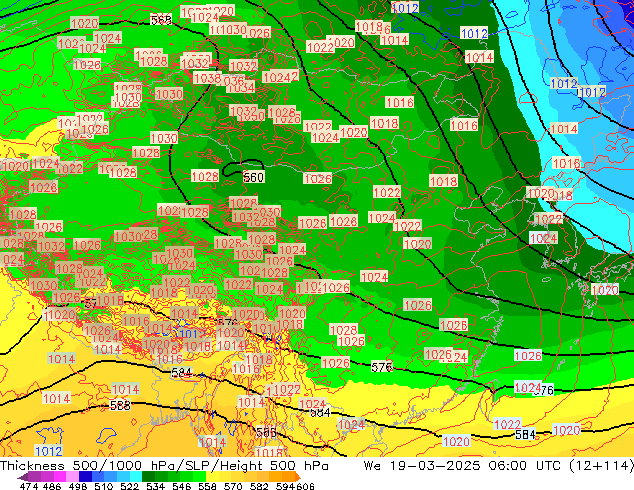Select the cyan legend swatch above 522
This screenshot has width=634, height=490.
[x=136, y=477]
